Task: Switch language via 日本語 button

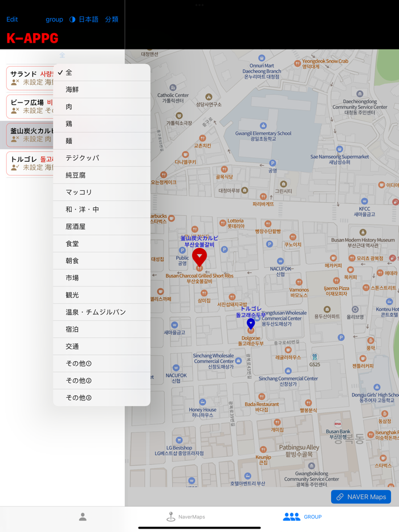Action: click(88, 19)
